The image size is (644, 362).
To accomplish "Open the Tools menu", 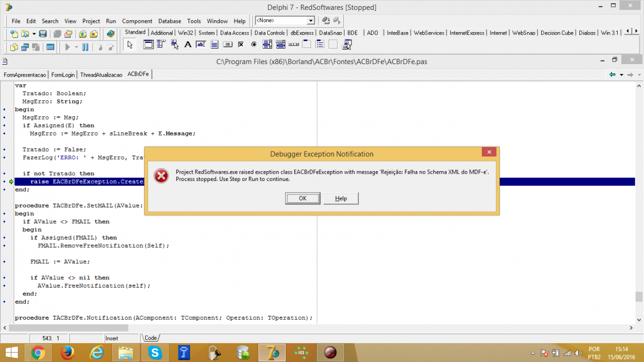I will click(x=194, y=21).
